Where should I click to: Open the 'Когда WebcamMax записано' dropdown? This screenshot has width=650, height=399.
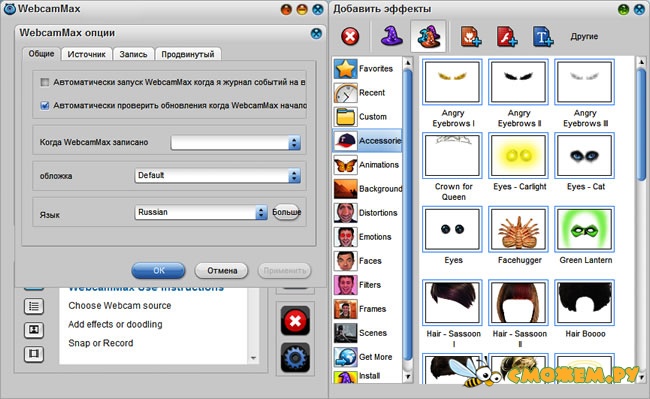(235, 143)
